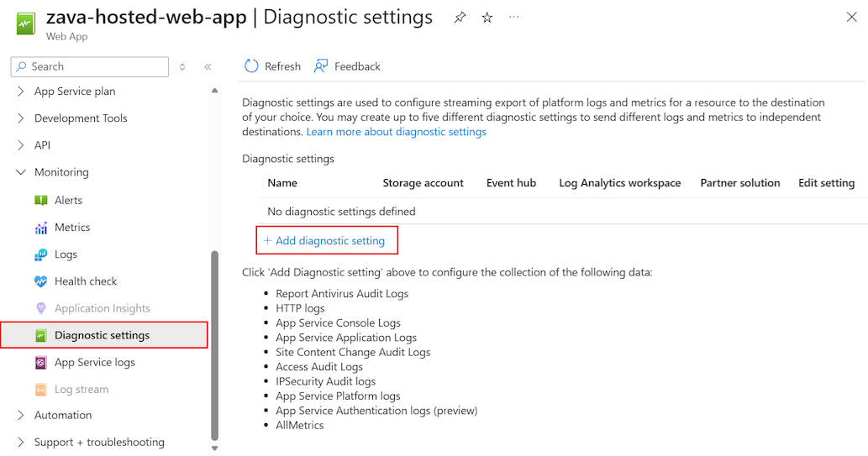Screen dimensions: 868x456
Task: Click the sidebar scrollbar thumb
Action: click(x=215, y=345)
